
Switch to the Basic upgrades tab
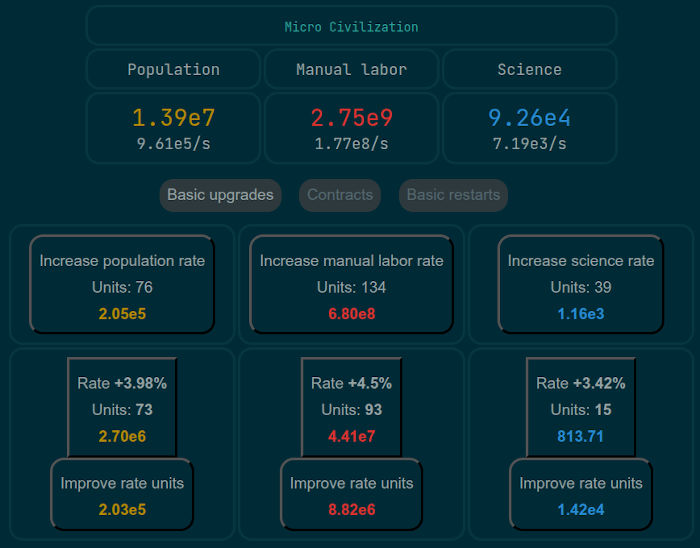pyautogui.click(x=220, y=195)
